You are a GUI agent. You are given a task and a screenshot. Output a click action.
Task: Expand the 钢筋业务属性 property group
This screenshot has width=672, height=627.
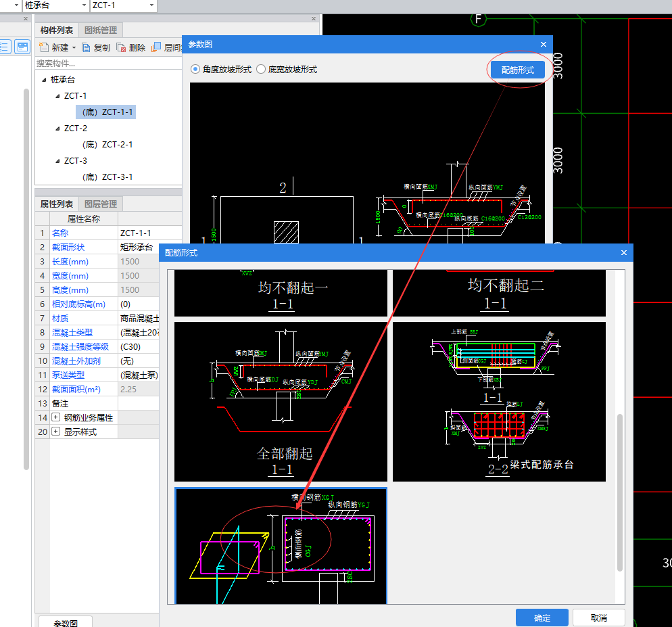(55, 417)
